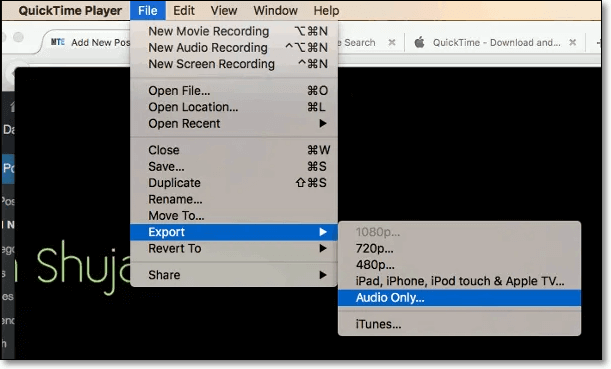Close the QuickTime - Download browser tab
The height and width of the screenshot is (369, 611).
(572, 42)
